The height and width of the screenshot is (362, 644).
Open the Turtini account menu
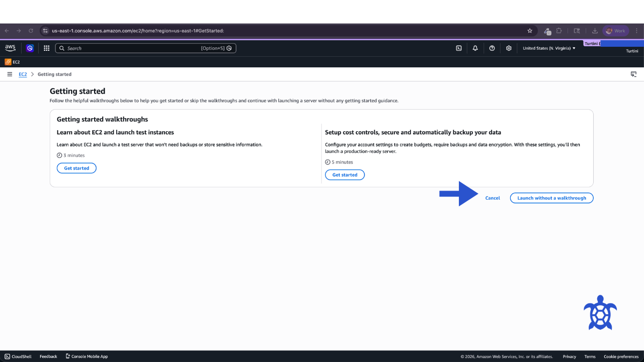tap(632, 51)
